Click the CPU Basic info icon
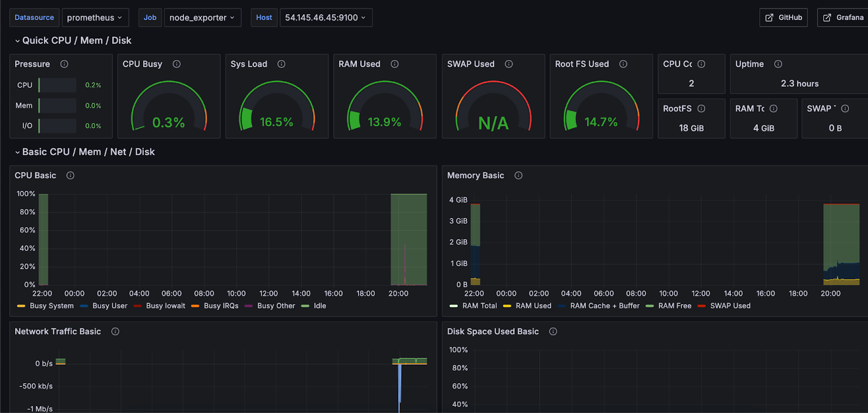Viewport: 868px width, 413px height. (70, 176)
